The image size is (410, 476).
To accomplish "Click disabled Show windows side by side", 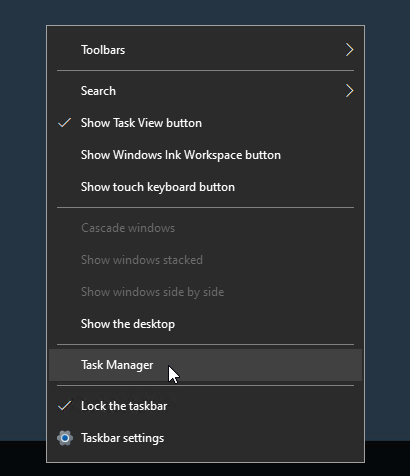I will pos(205,292).
